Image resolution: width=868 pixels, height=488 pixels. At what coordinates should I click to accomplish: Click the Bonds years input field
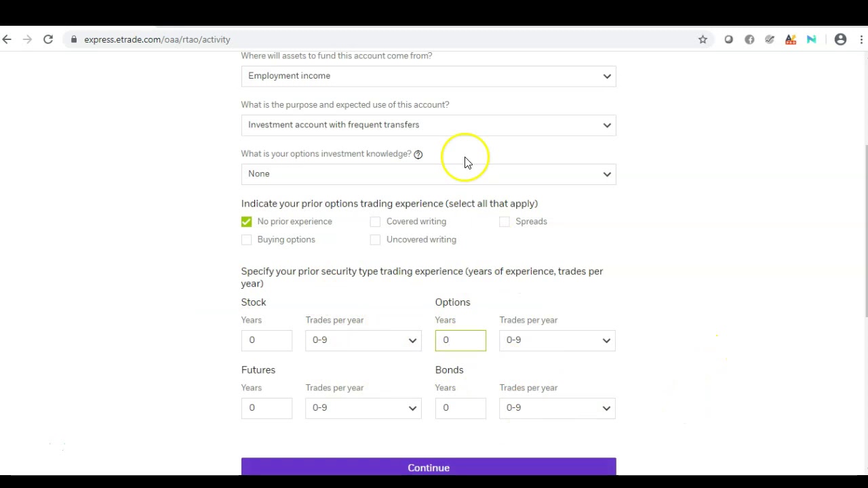(x=460, y=408)
